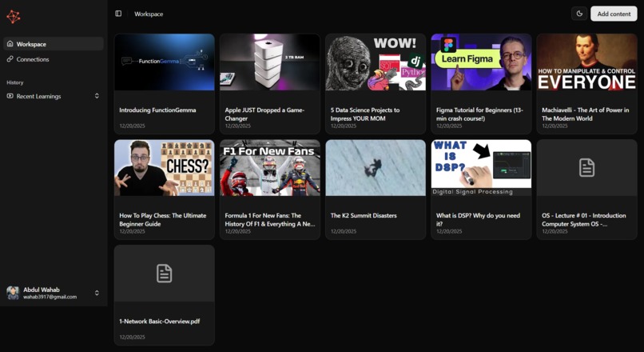Click the home icon beside Workspace
This screenshot has height=352, width=644.
[x=10, y=43]
